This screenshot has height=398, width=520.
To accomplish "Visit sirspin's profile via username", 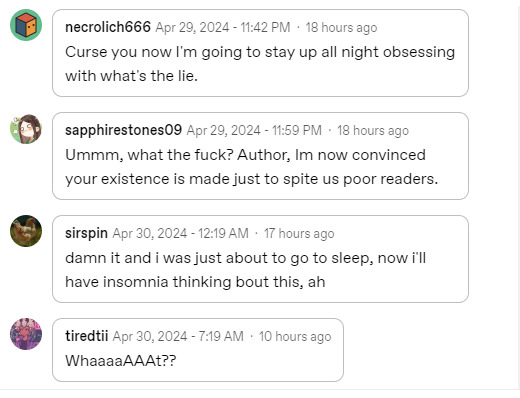I will click(x=86, y=233).
